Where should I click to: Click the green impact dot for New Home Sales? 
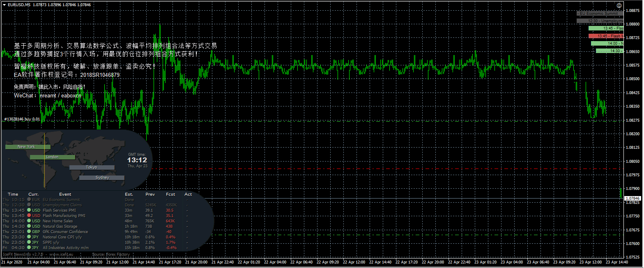pyautogui.click(x=29, y=221)
